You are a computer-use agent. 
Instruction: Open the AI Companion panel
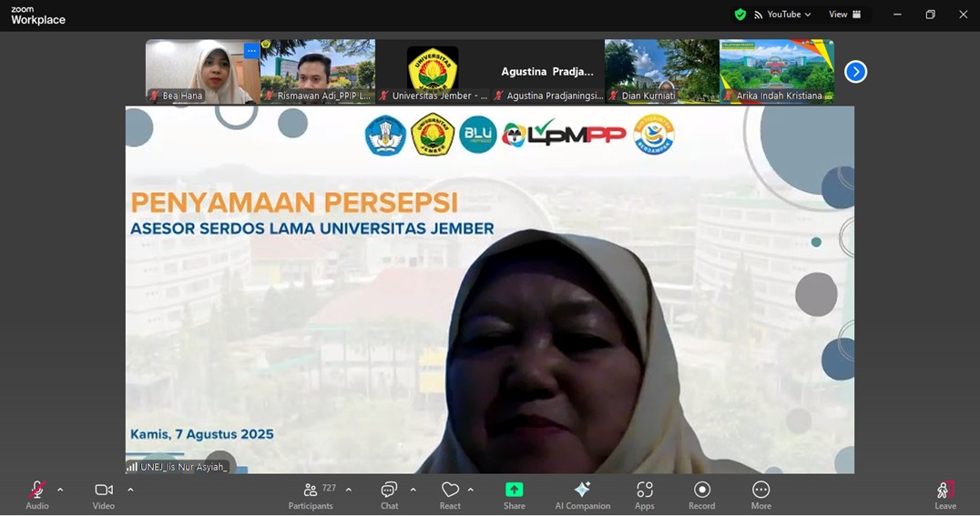click(582, 495)
